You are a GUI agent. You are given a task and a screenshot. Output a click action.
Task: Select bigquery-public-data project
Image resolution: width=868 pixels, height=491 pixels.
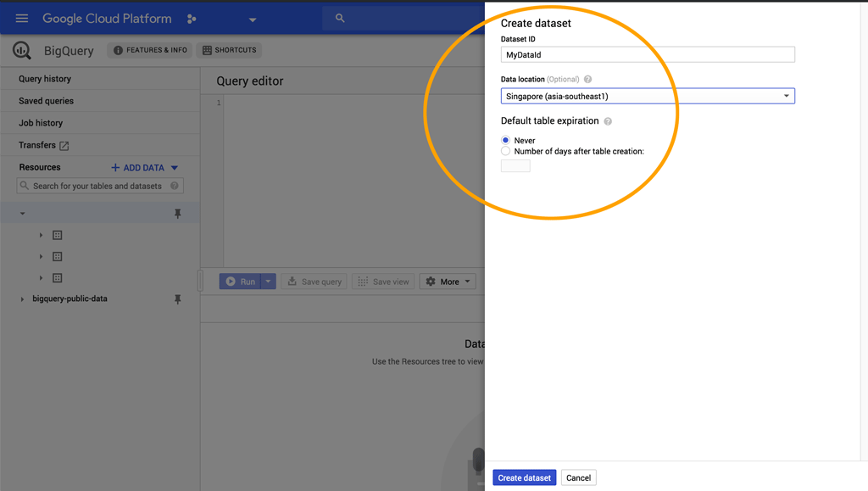(70, 299)
